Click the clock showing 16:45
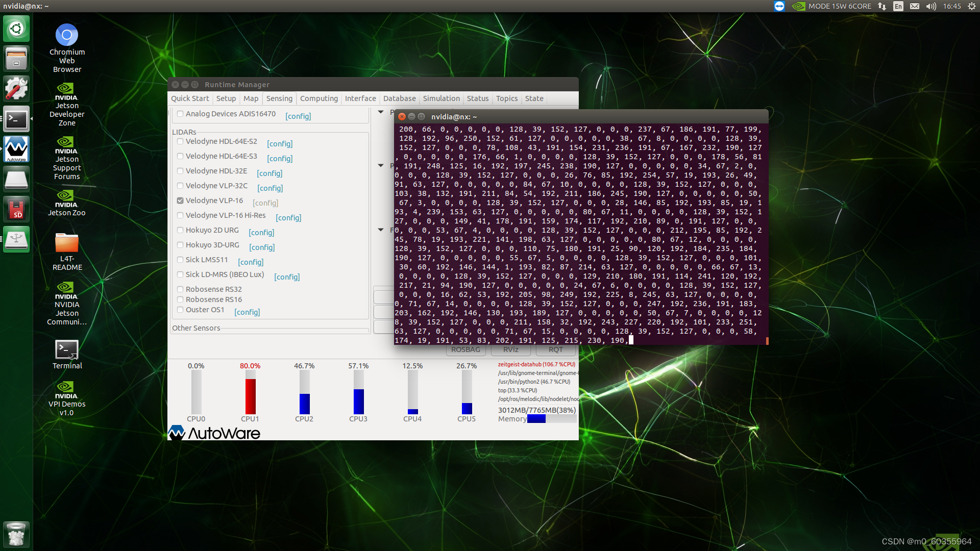The image size is (980, 551). [952, 6]
